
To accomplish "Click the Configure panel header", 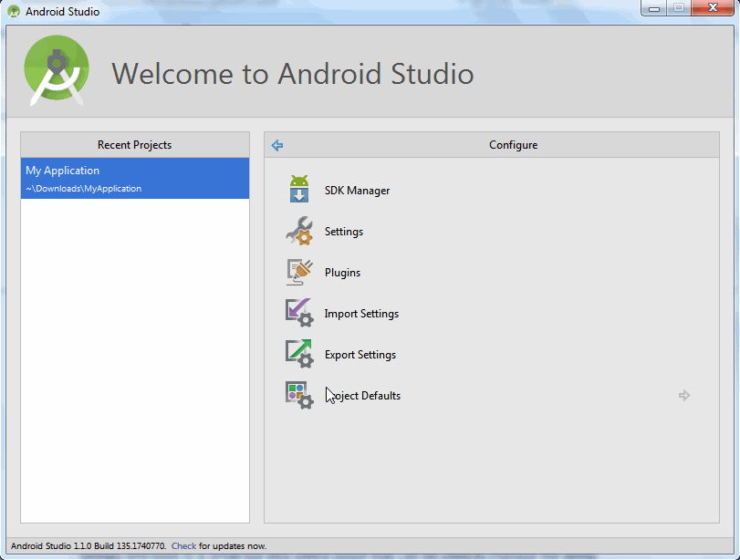I will point(513,145).
